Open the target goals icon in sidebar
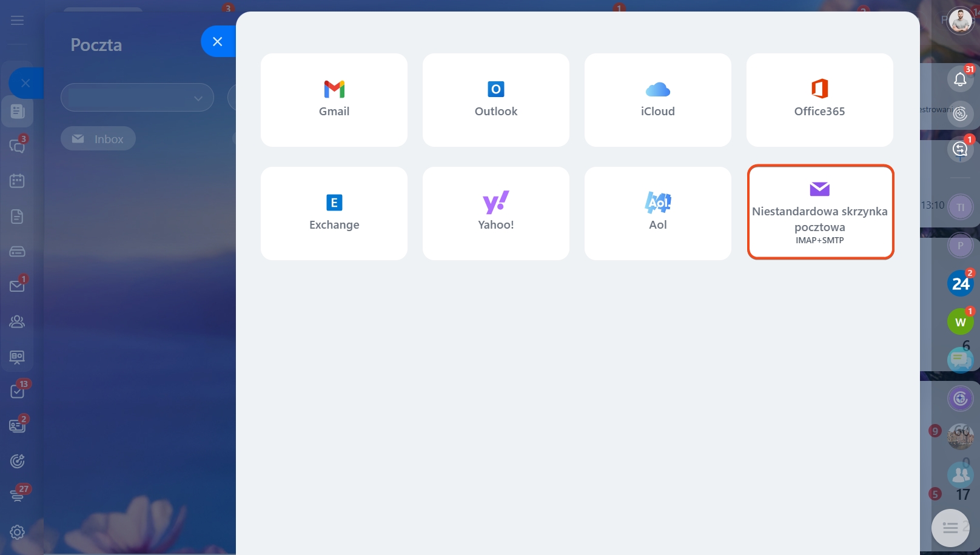Viewport: 980px width, 555px height. pyautogui.click(x=17, y=461)
